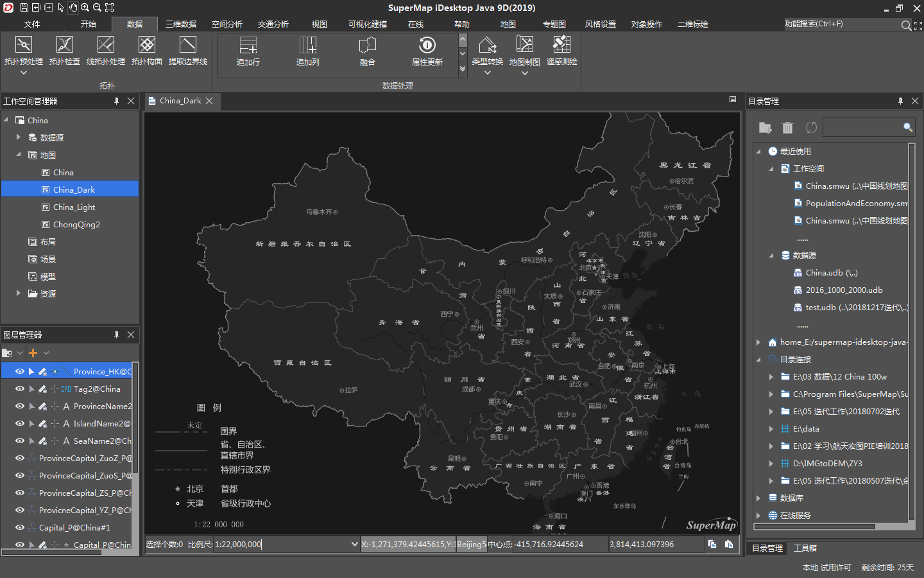Switch to 工具箱 bottom tab
Viewport: 924px width, 578px height.
click(x=805, y=548)
